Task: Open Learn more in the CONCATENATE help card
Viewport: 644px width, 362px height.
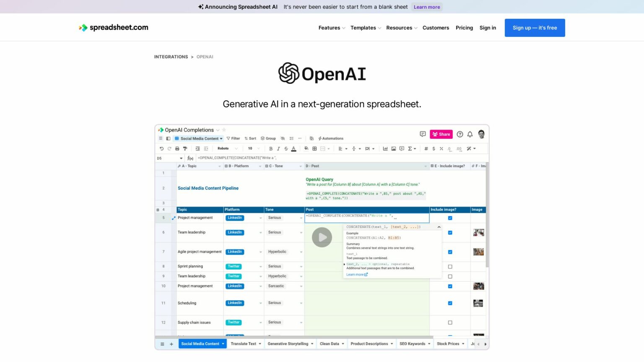Action: 356,274
